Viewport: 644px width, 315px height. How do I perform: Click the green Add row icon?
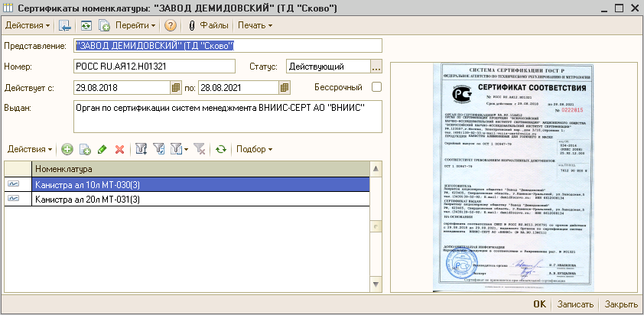pos(67,149)
